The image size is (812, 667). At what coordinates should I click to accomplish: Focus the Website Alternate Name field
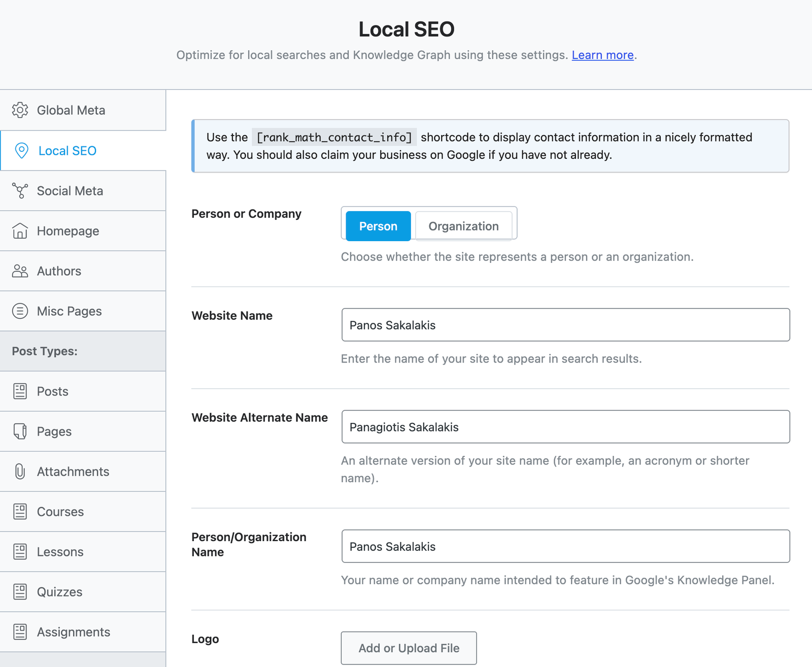coord(565,427)
